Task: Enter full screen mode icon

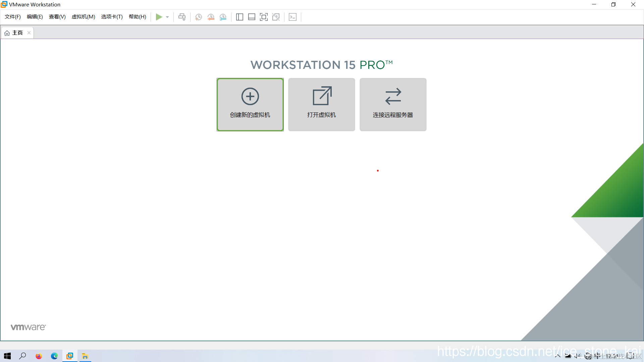Action: tap(264, 17)
